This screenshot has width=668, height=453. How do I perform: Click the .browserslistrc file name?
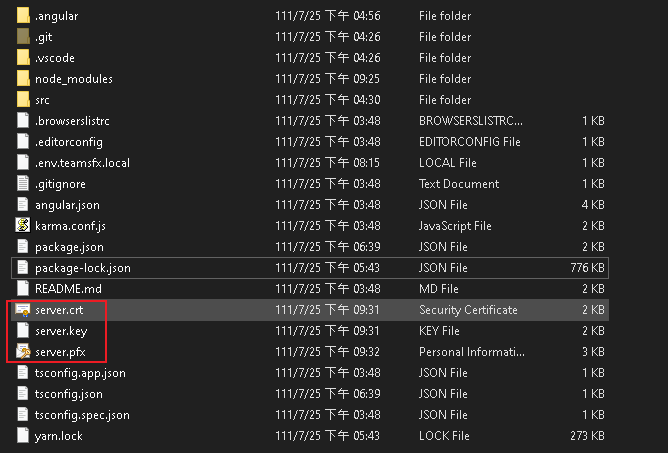pos(72,121)
